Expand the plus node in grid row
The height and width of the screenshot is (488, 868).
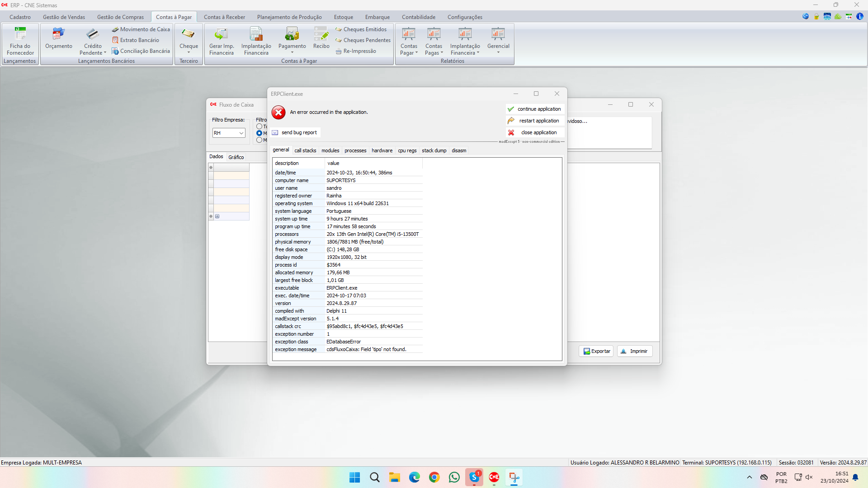click(217, 216)
